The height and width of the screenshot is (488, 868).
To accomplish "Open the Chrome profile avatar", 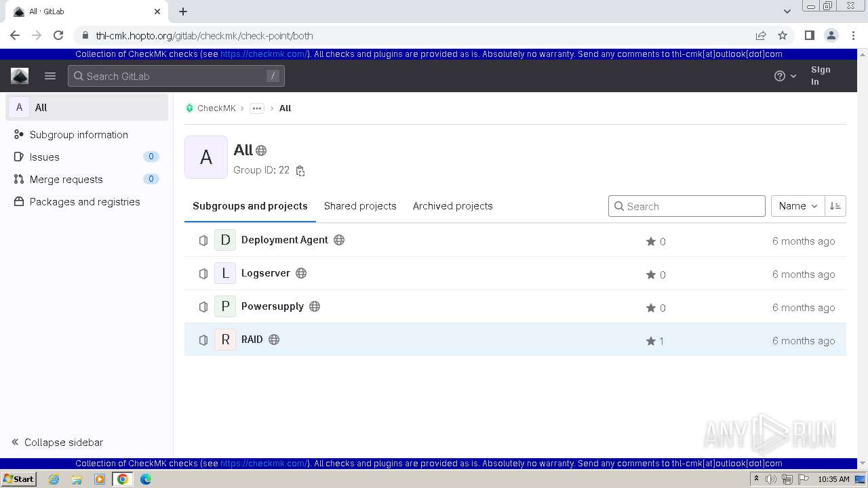I will [831, 35].
